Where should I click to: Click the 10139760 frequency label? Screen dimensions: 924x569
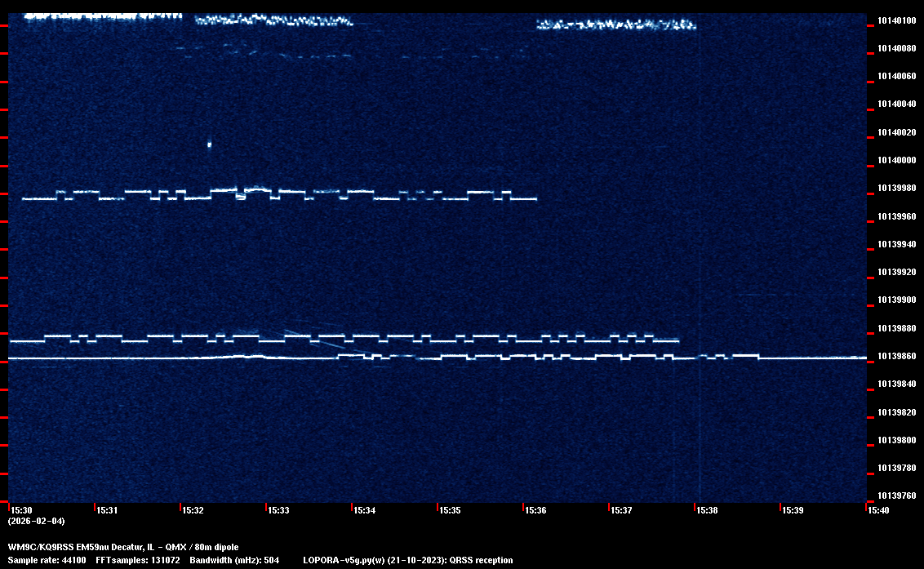(x=895, y=496)
